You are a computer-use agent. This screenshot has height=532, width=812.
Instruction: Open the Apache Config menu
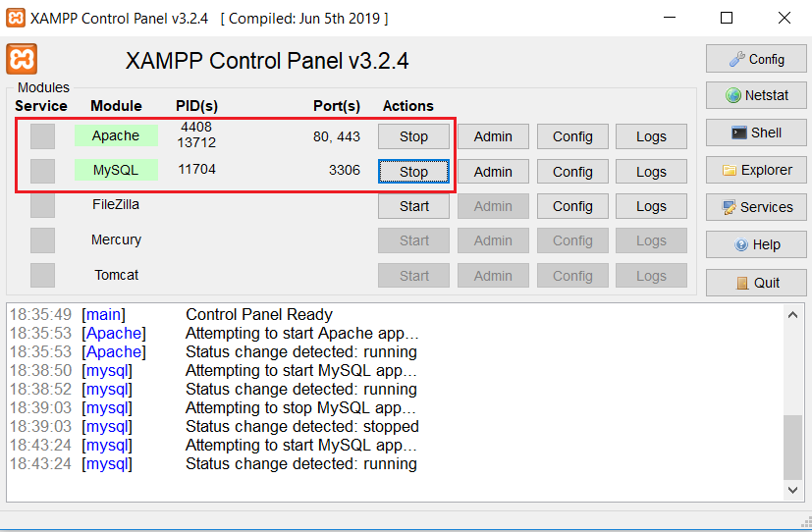point(572,136)
